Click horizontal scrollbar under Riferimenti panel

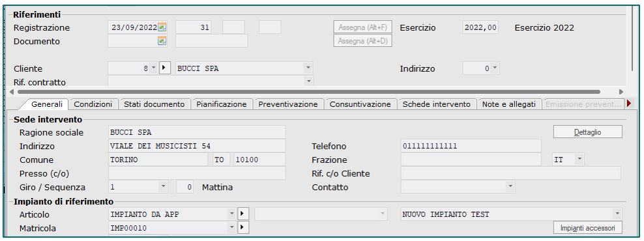308,92
